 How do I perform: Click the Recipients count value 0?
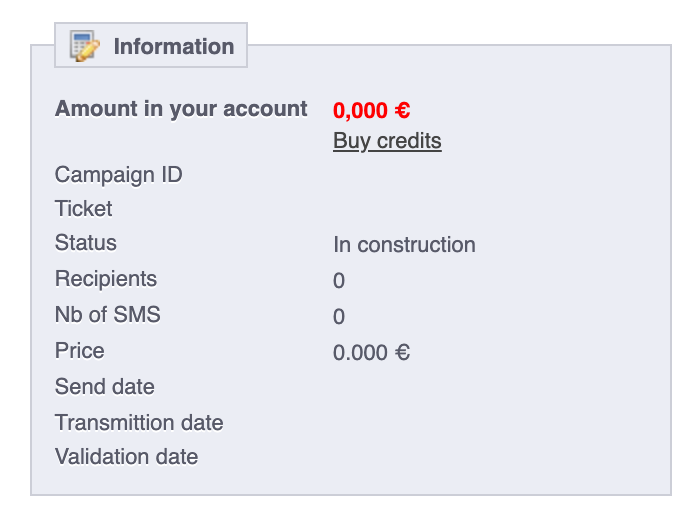click(339, 282)
